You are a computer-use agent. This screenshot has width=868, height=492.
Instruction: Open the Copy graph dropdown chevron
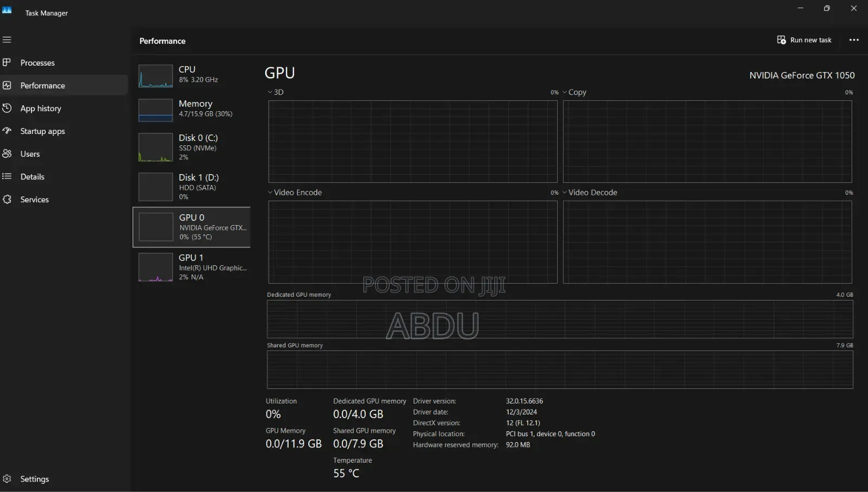pos(565,92)
